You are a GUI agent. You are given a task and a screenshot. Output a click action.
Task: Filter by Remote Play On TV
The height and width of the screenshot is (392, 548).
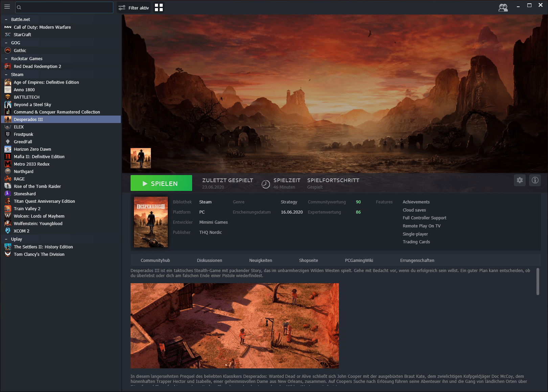(x=421, y=226)
